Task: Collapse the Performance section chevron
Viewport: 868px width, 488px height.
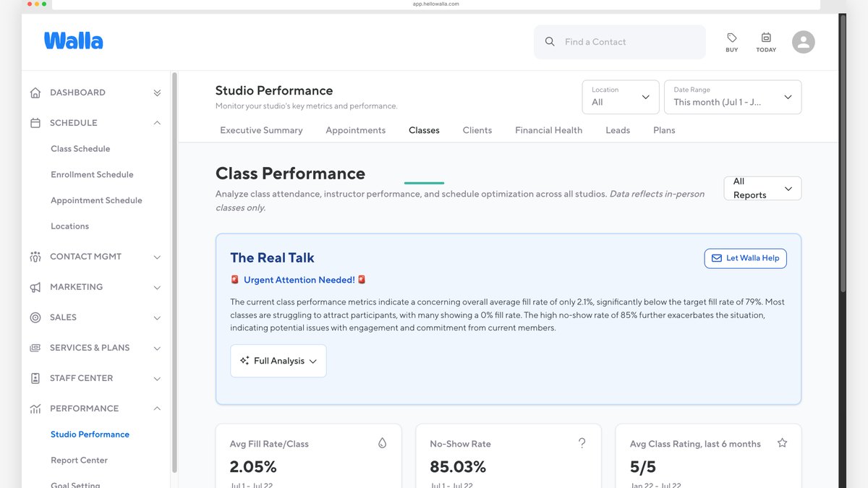Action: coord(157,408)
